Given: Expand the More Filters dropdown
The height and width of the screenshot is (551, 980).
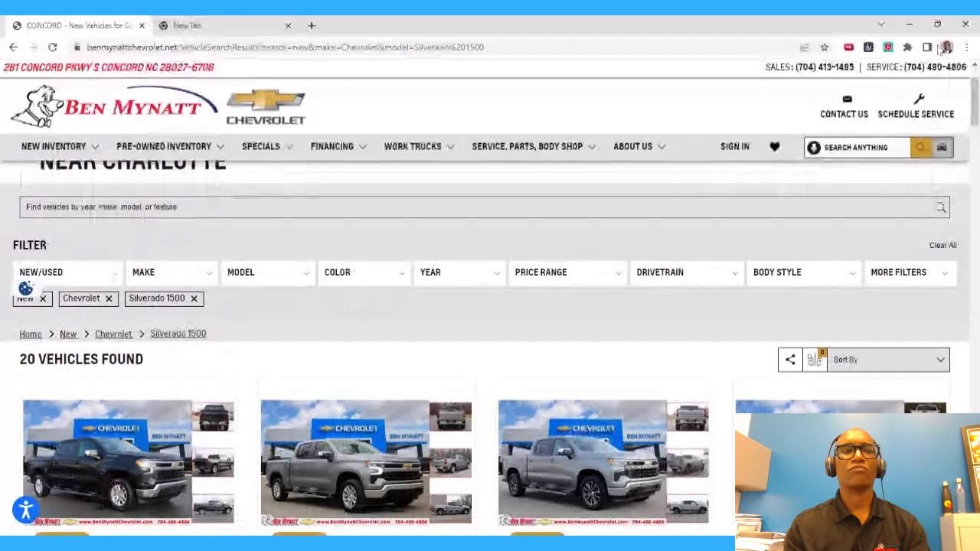Looking at the screenshot, I should click(x=909, y=272).
